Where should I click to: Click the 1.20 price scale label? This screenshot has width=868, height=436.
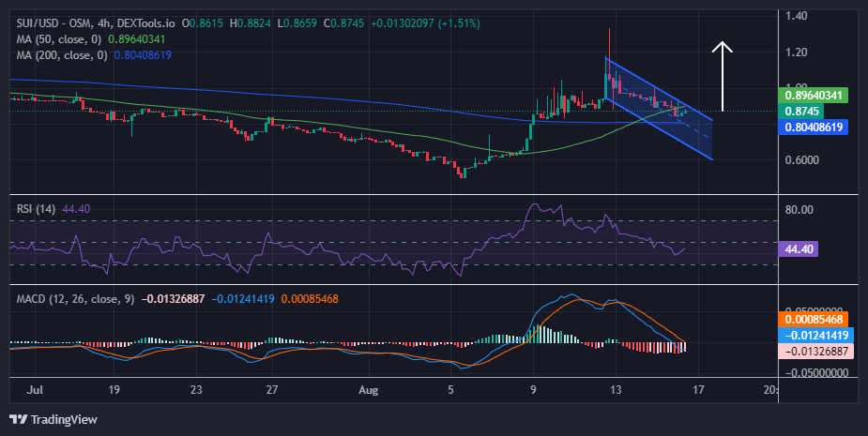(796, 53)
